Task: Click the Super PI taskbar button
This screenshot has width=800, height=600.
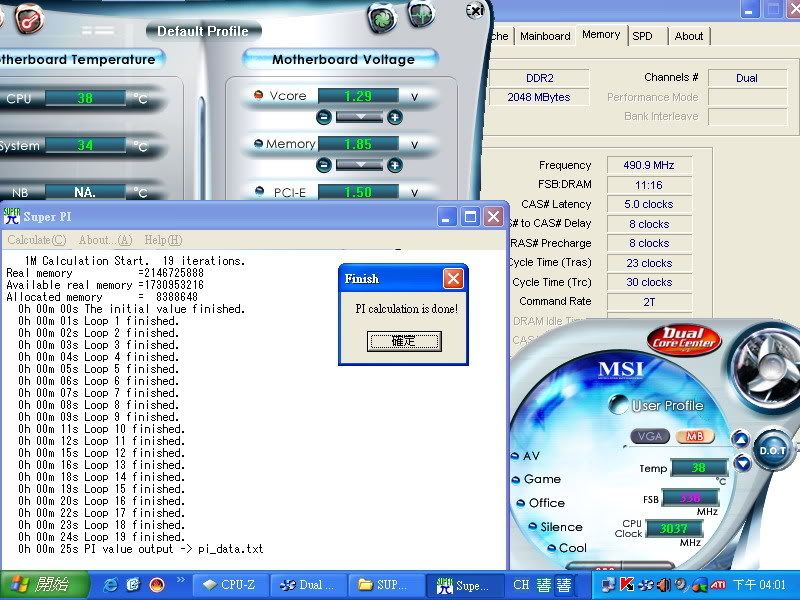Action: (x=466, y=585)
